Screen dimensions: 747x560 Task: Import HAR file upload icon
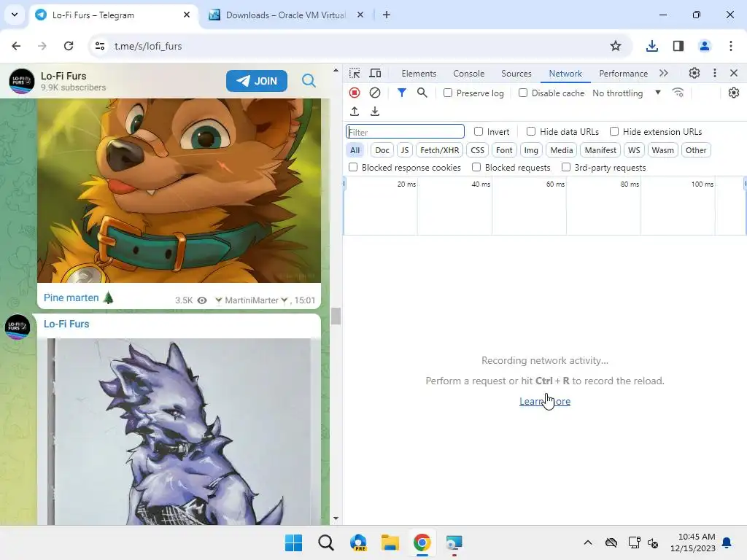click(355, 112)
